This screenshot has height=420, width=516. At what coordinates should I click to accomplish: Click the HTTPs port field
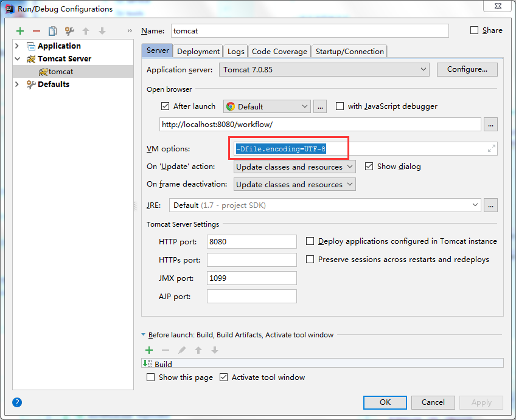coord(252,260)
